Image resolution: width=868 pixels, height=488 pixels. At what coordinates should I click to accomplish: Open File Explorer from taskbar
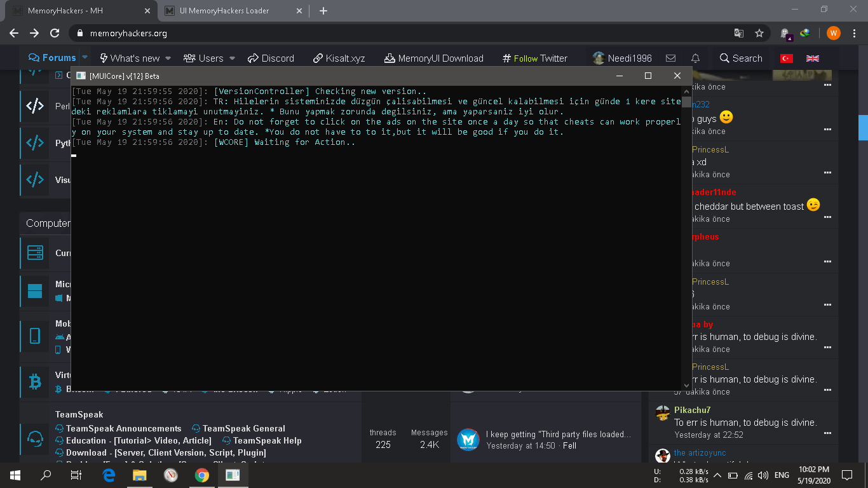(x=140, y=475)
